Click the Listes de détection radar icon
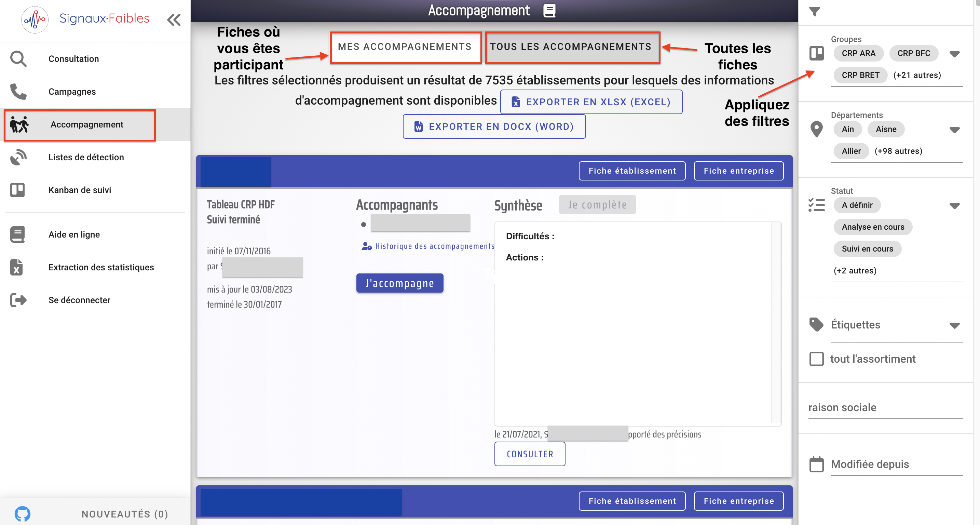The width and height of the screenshot is (980, 525). [x=18, y=157]
